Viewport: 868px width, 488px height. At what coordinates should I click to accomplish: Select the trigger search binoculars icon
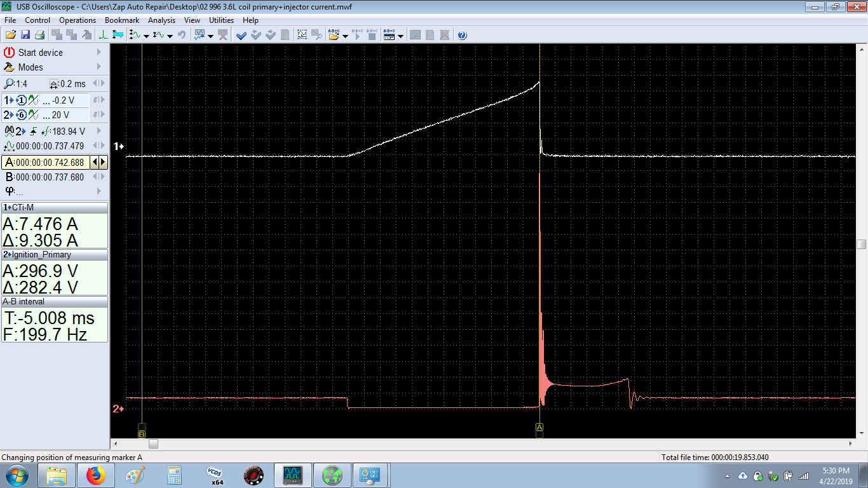[9, 131]
